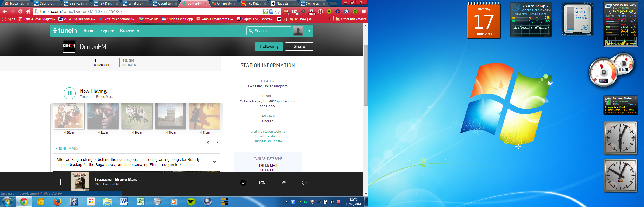The height and width of the screenshot is (207, 644).
Task: Open the Browse dropdown menu
Action: point(130,31)
